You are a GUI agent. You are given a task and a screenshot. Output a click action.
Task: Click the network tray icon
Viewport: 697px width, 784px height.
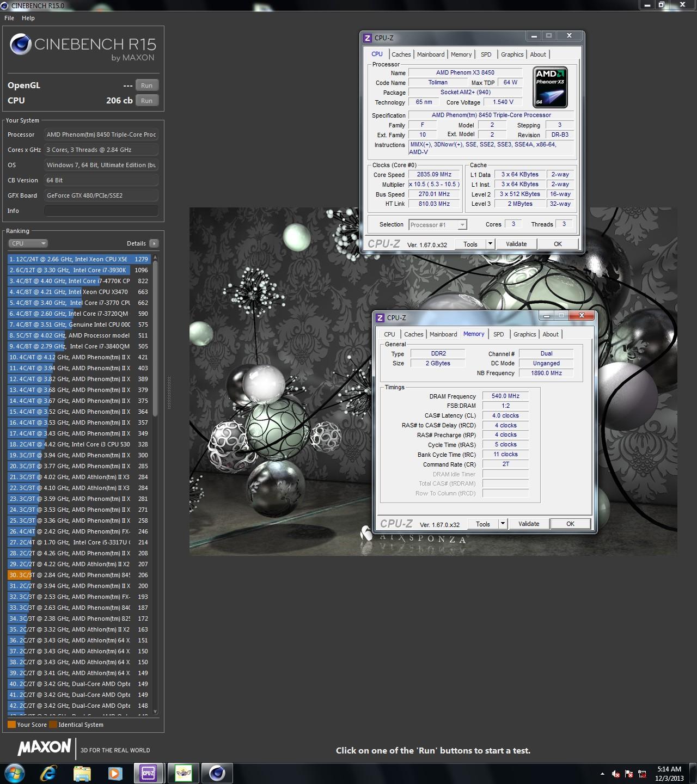point(643,774)
